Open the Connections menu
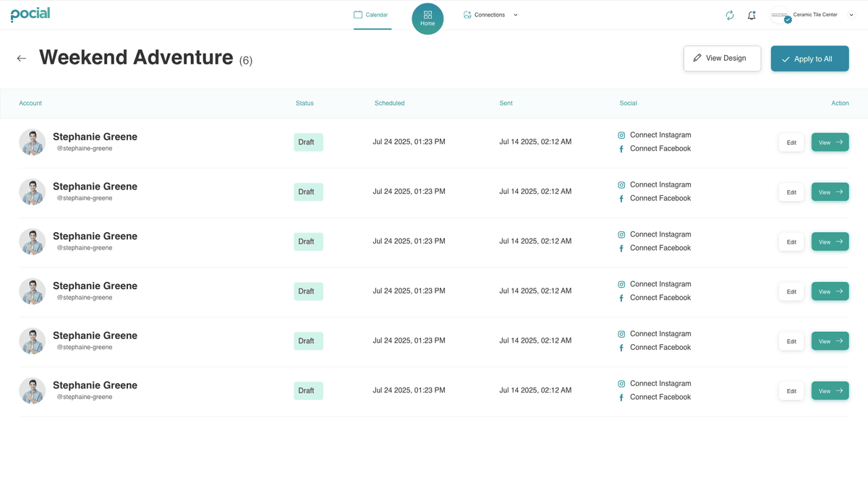 484,15
